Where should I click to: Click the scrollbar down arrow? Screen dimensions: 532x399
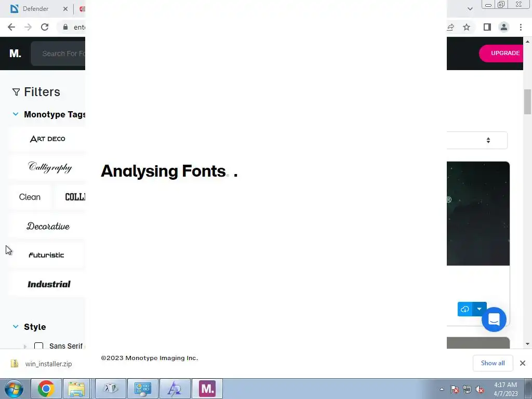tap(527, 344)
